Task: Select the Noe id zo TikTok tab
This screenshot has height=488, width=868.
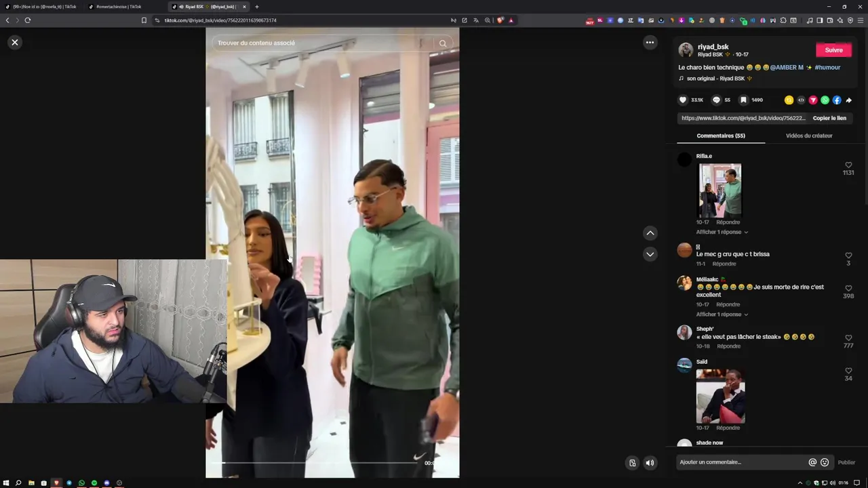Action: coord(42,7)
